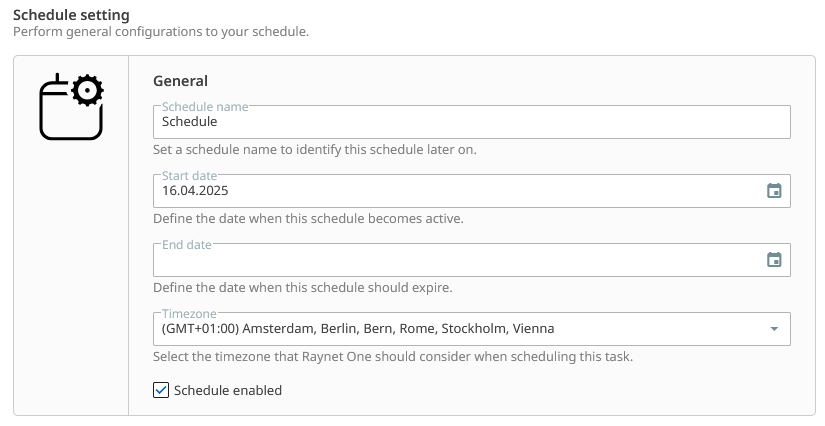This screenshot has height=426, width=825.
Task: Click the schedule name helper text
Action: (315, 150)
